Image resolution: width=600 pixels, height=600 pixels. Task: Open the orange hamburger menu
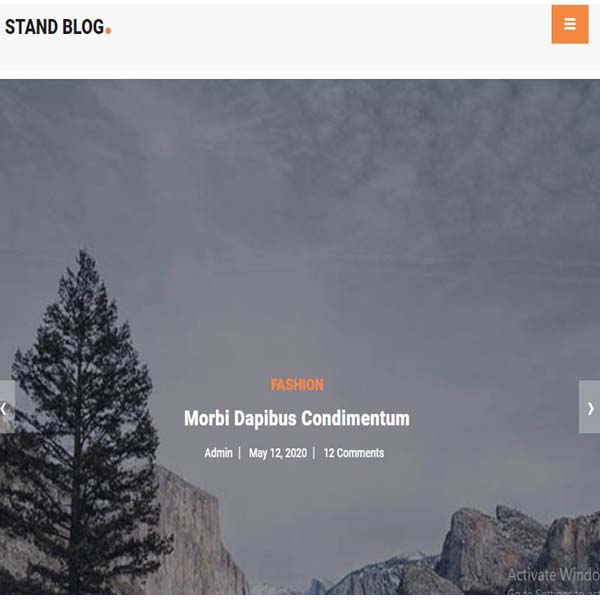[570, 24]
